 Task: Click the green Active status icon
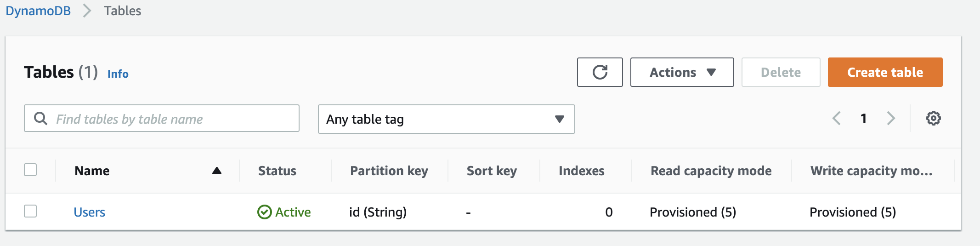coord(264,212)
